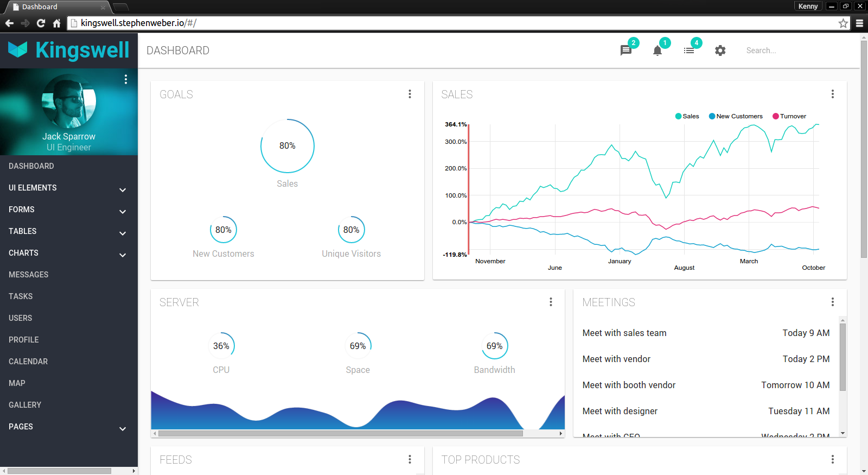
Task: Click the browser forward arrow
Action: [25, 23]
